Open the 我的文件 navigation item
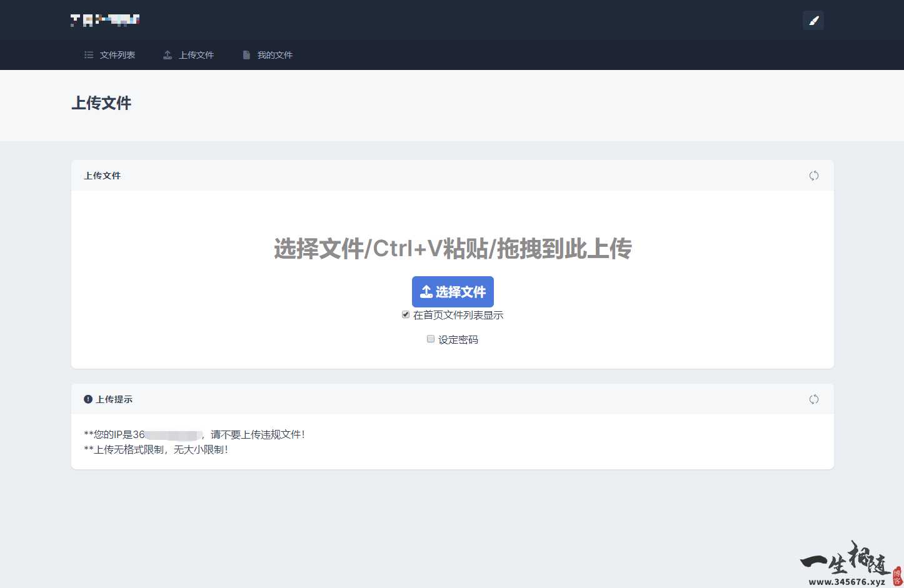 pos(274,55)
